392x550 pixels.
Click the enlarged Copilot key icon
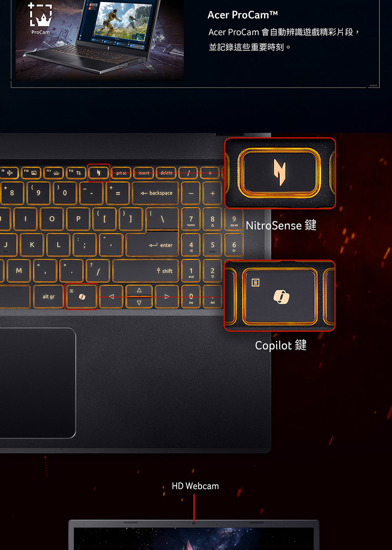[x=281, y=297]
